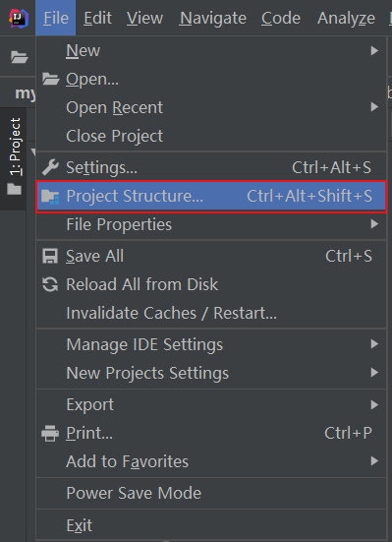The image size is (392, 542).
Task: Click the open folder toolbar icon
Action: click(19, 57)
